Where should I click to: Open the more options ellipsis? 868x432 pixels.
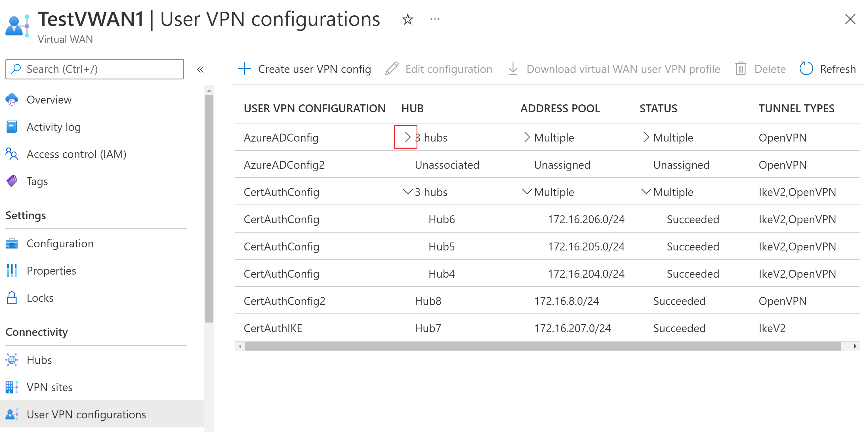click(x=435, y=19)
